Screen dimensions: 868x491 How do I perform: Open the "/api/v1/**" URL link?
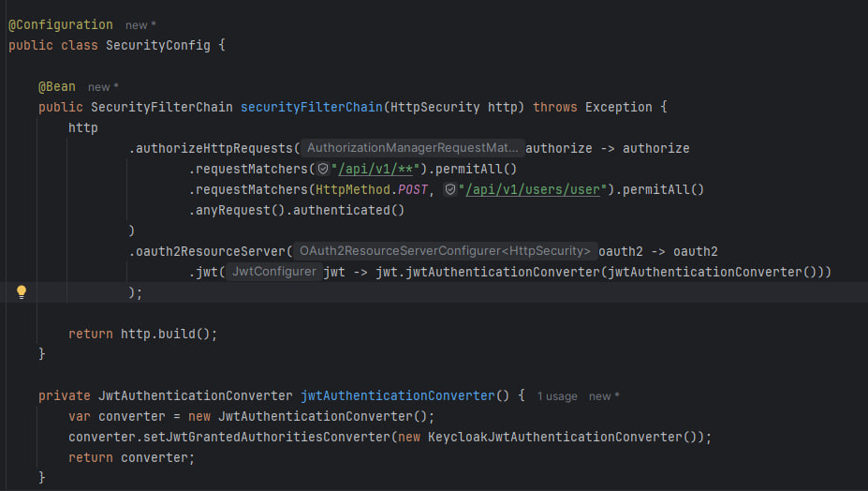(x=375, y=169)
